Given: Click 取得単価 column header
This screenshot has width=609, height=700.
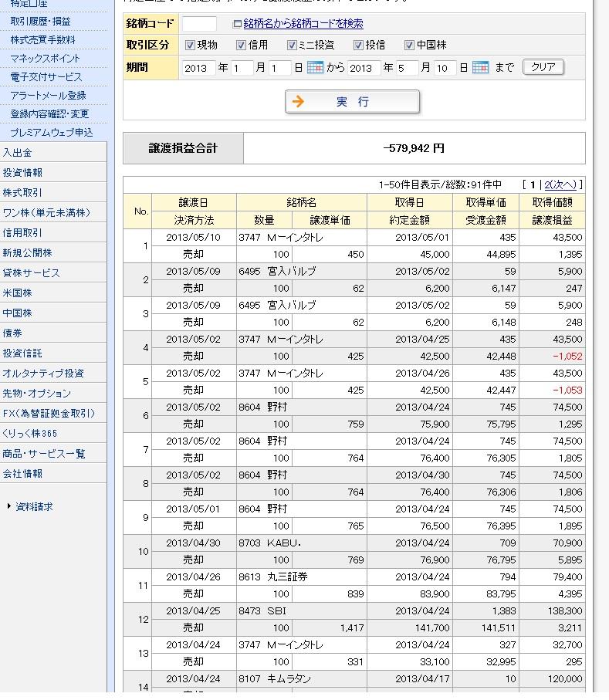Looking at the screenshot, I should (486, 202).
